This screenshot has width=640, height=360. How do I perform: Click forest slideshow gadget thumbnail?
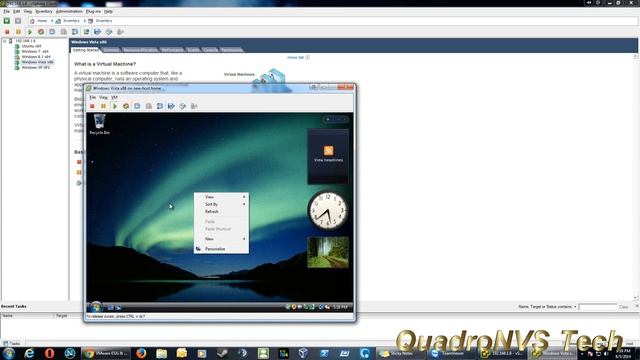tap(328, 253)
